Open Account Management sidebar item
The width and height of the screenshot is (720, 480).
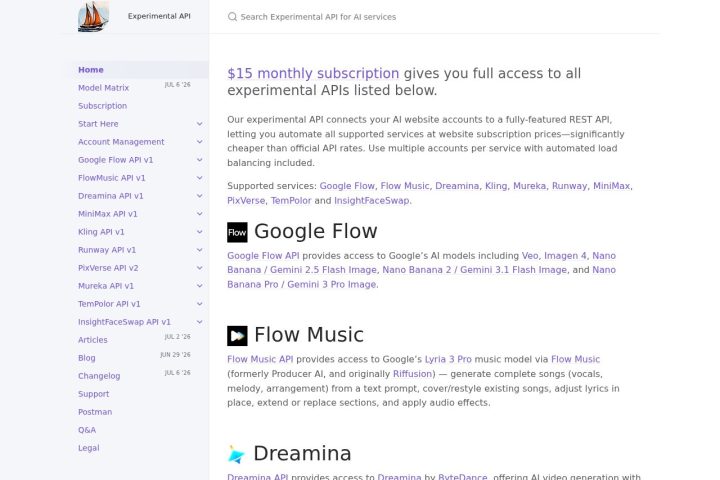(121, 142)
